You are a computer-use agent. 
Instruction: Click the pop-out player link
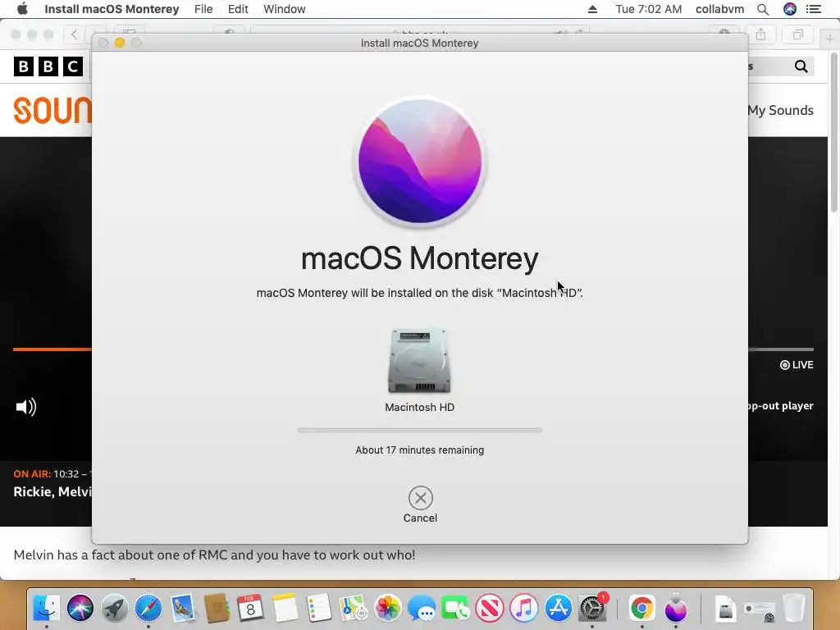(781, 405)
